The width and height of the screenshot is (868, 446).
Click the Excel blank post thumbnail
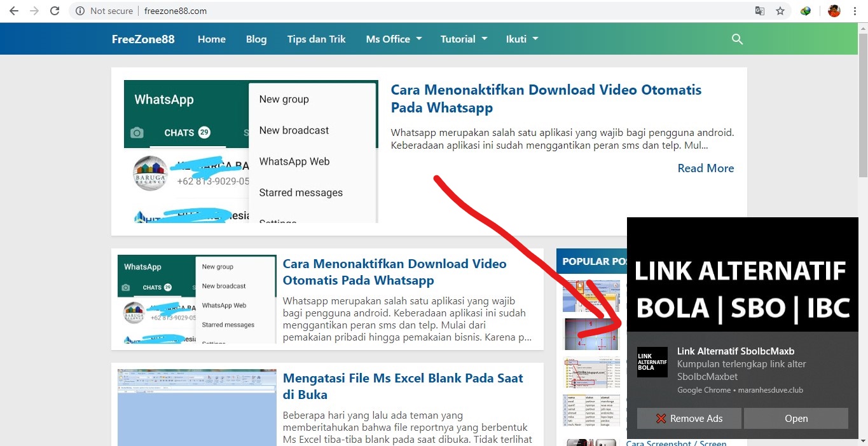tap(197, 407)
